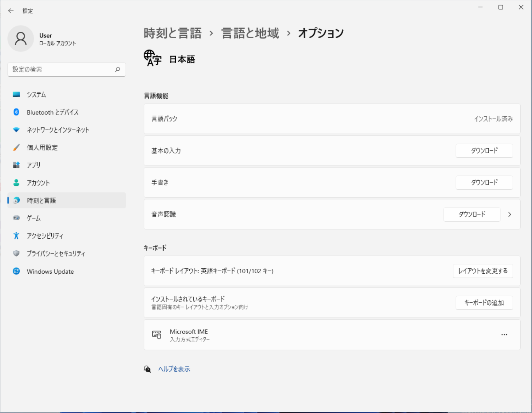
Task: Select Bluetooth とデバイス in sidebar
Action: (x=53, y=112)
